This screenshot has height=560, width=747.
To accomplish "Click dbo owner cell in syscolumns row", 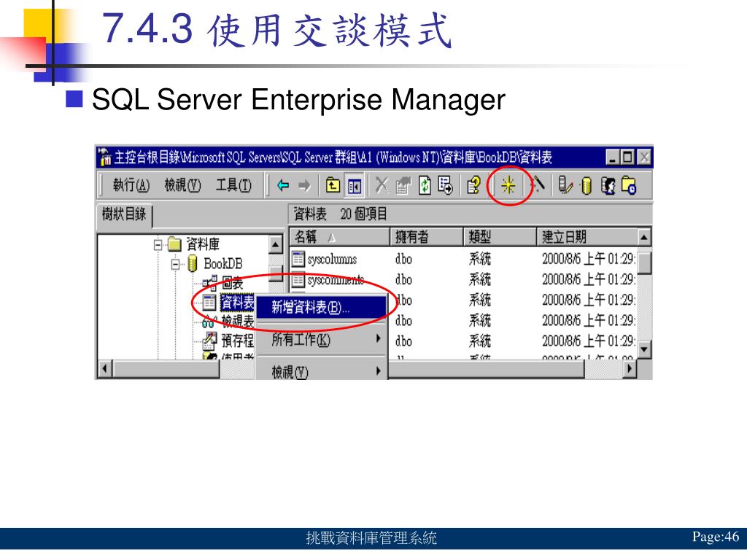I will pyautogui.click(x=403, y=259).
